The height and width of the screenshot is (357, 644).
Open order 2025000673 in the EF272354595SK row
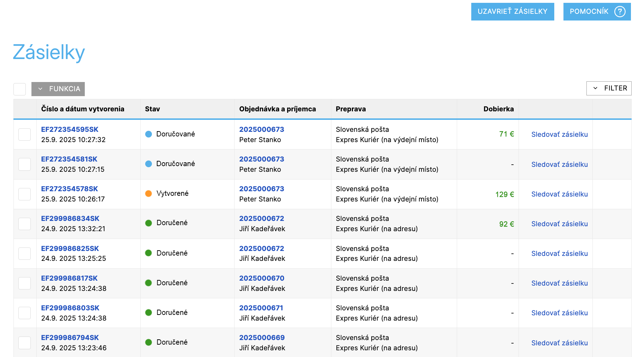coord(262,129)
